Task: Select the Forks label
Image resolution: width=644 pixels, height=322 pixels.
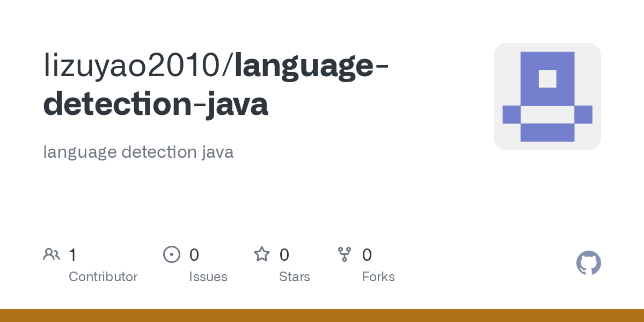Action: coord(378,277)
